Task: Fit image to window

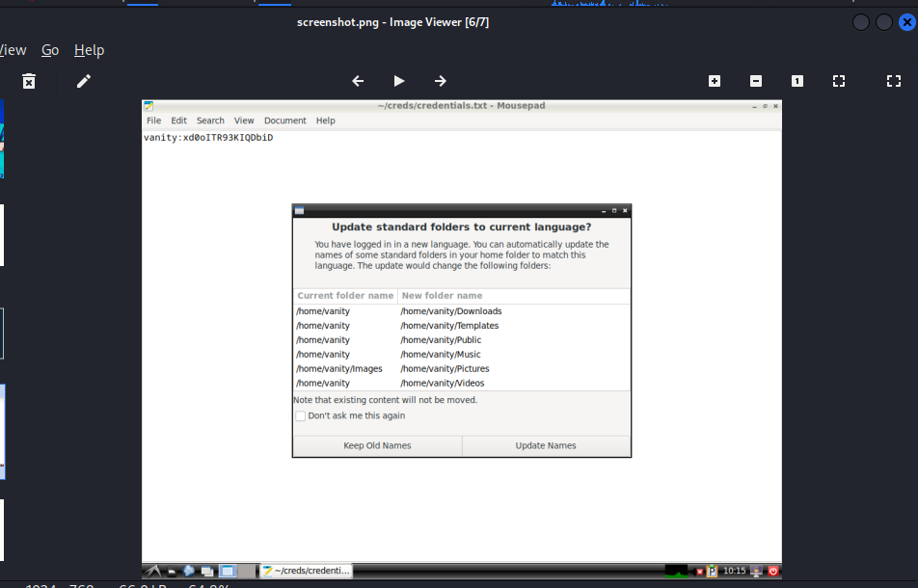Action: pos(839,81)
